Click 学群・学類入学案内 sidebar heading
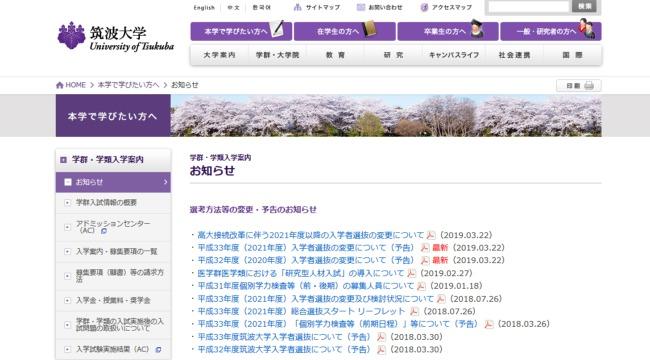Image resolution: width=650 pixels, height=360 pixels. tap(108, 159)
